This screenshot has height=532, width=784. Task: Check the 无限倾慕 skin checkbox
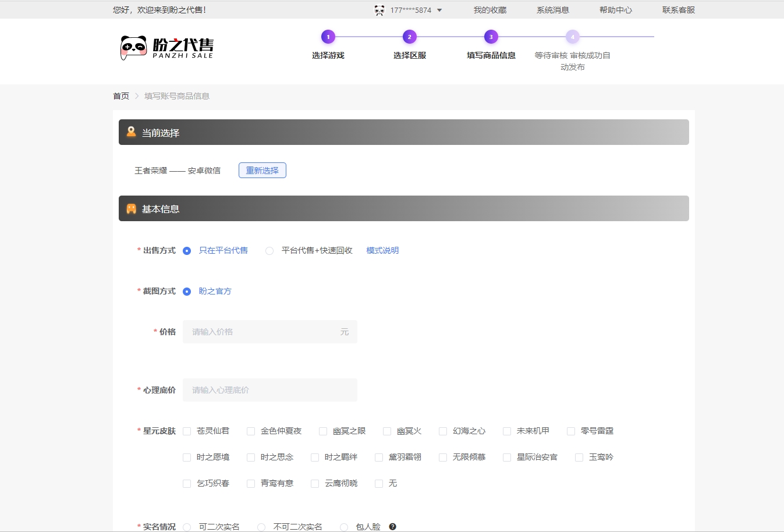point(443,457)
